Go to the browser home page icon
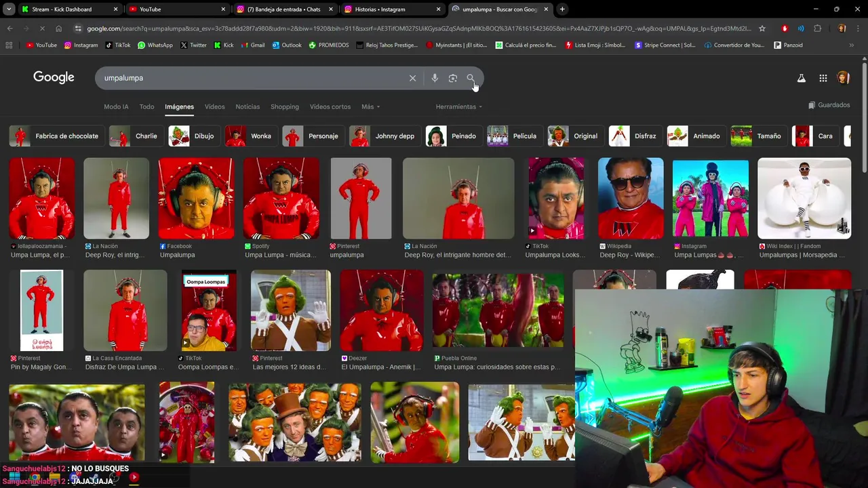Screen dimensions: 868x488 pyautogui.click(x=59, y=28)
